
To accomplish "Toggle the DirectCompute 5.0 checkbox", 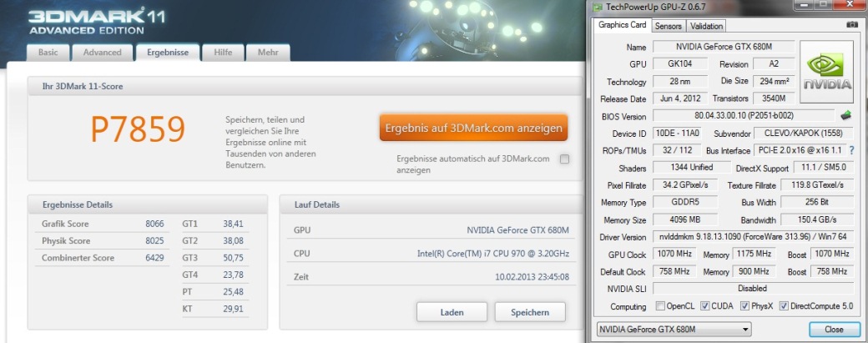I will tap(784, 305).
